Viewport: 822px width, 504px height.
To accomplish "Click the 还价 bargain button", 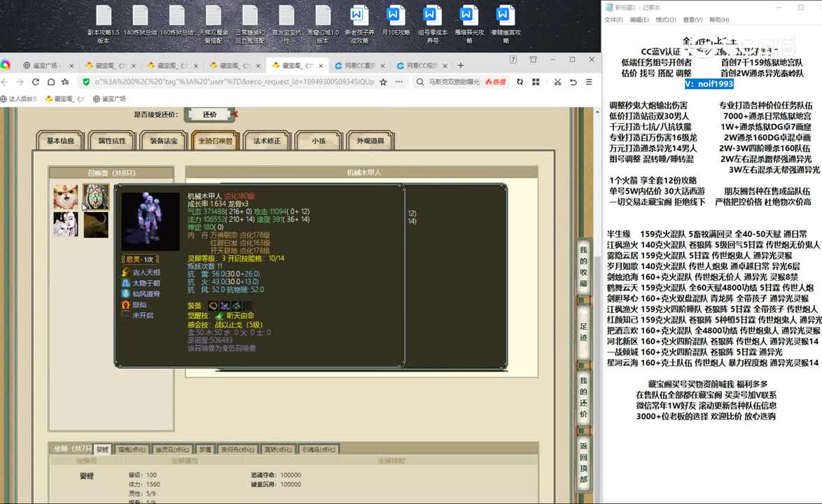I will coord(209,114).
